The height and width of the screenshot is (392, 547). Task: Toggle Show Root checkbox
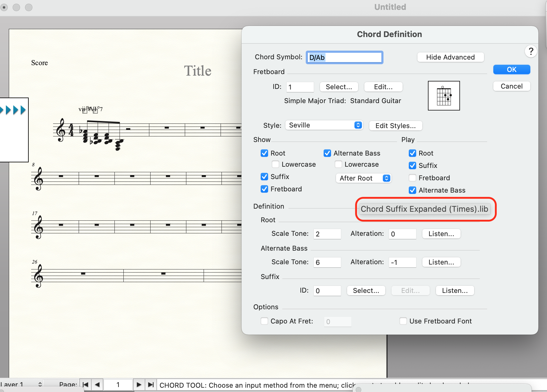point(264,153)
